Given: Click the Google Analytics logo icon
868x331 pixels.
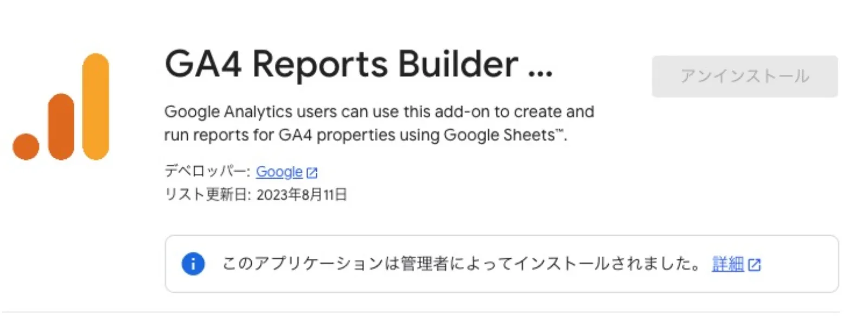Looking at the screenshot, I should pos(61,107).
